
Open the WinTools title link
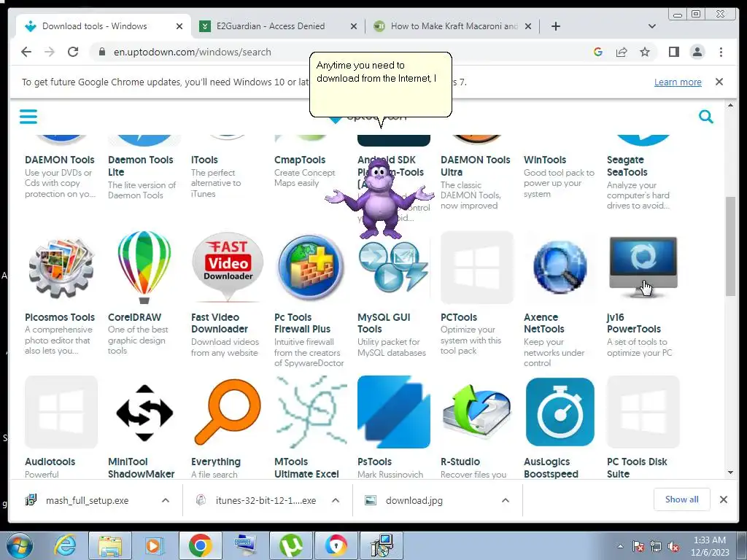click(x=545, y=160)
